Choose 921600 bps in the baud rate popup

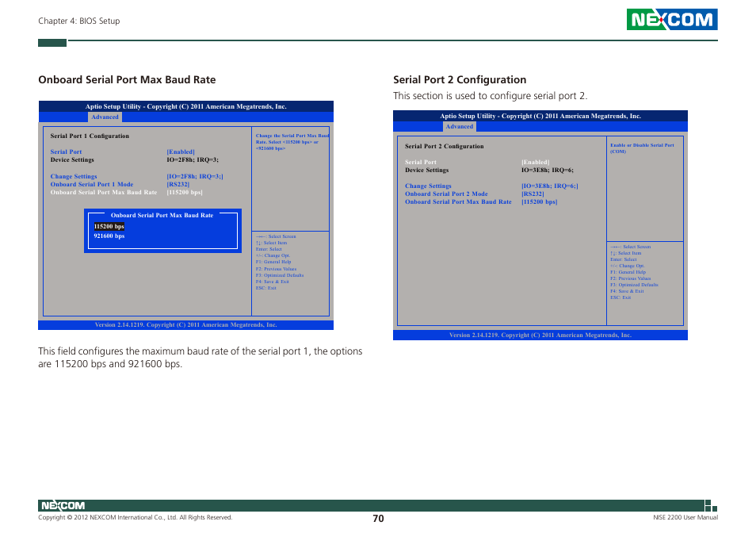tap(109, 236)
